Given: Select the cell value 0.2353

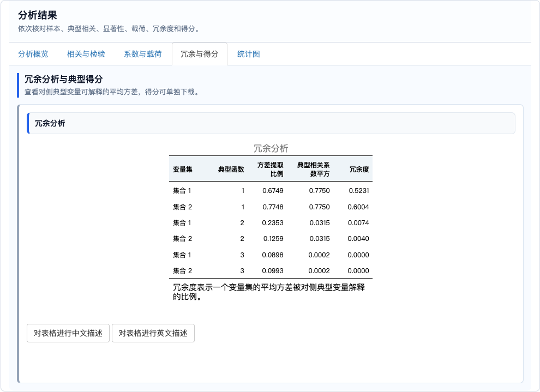Looking at the screenshot, I should coord(272,222).
